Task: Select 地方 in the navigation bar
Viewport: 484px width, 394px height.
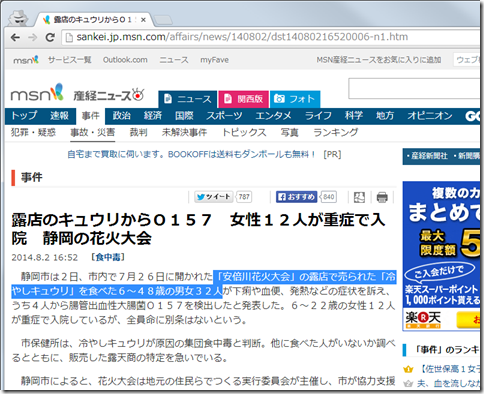Action: (x=385, y=116)
